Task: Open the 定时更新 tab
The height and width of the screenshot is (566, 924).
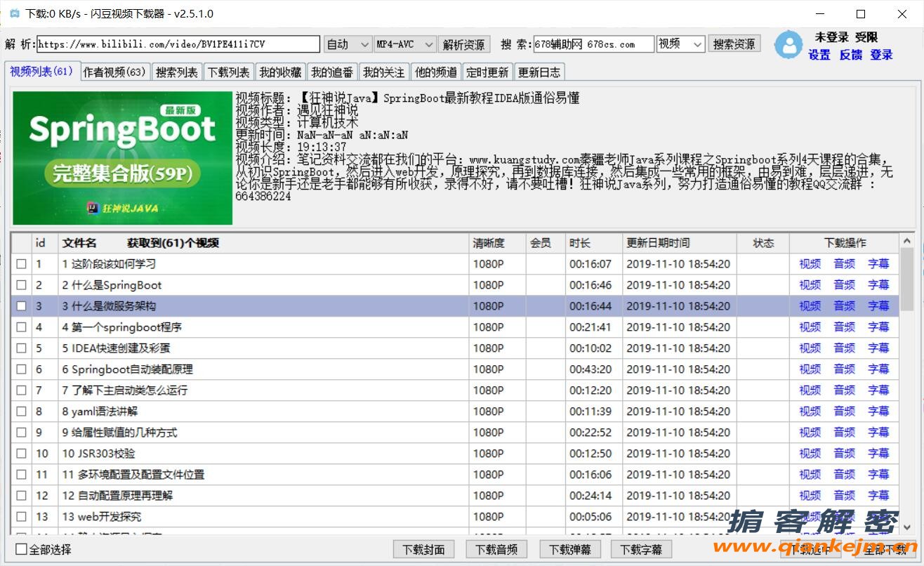Action: [487, 72]
